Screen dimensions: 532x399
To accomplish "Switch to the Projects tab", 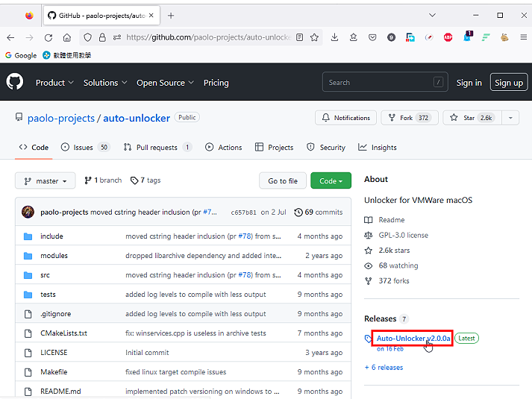I will coord(274,147).
